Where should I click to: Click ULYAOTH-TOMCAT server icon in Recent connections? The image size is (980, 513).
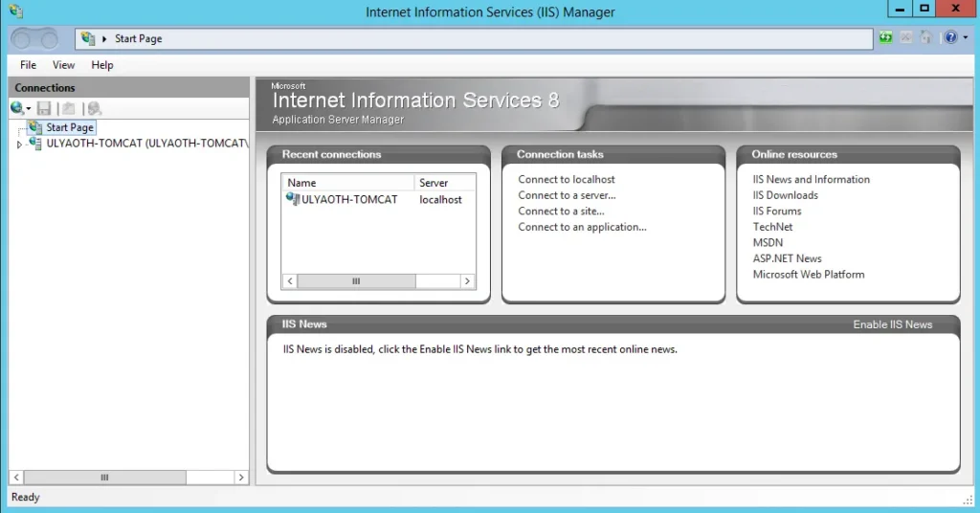tap(293, 199)
